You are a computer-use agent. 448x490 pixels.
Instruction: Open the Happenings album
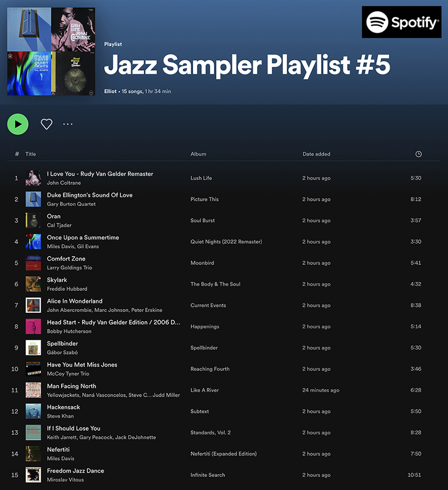[x=205, y=327]
